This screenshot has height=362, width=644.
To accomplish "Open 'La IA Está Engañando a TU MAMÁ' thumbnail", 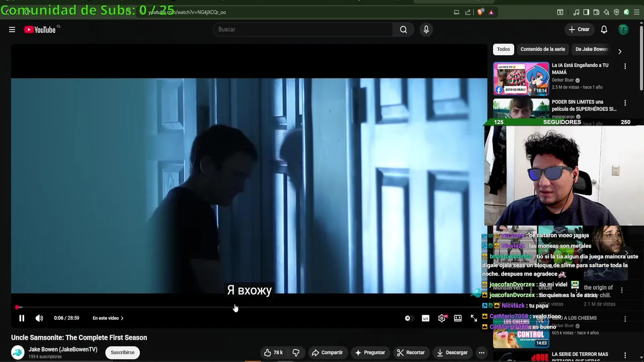I will point(521,79).
